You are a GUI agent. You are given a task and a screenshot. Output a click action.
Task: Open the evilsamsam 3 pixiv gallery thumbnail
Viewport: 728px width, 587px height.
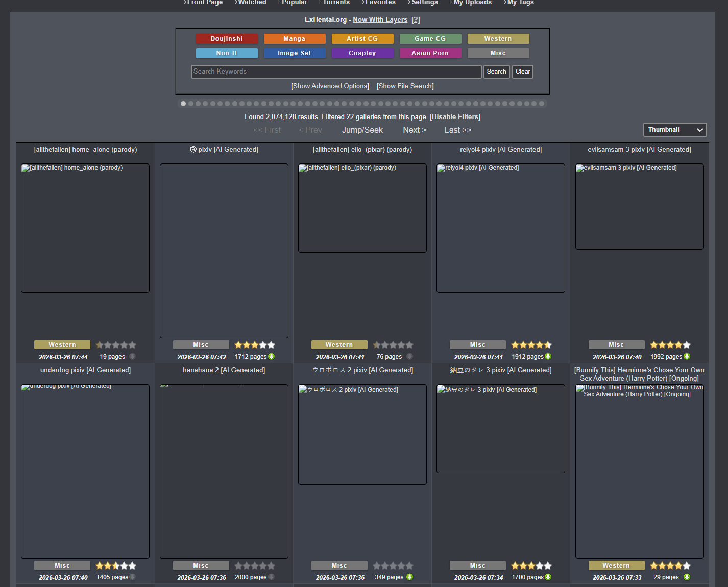coord(640,206)
